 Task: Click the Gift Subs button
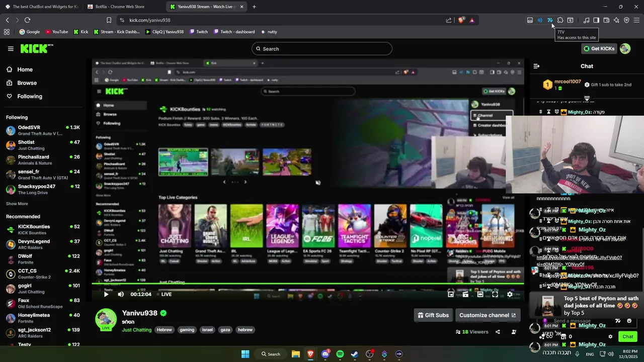pos(433,315)
